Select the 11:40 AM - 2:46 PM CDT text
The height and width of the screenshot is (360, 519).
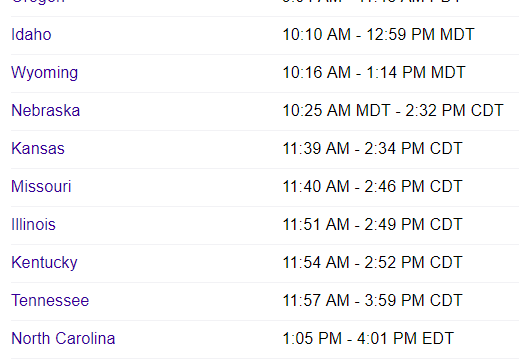pyautogui.click(x=372, y=187)
